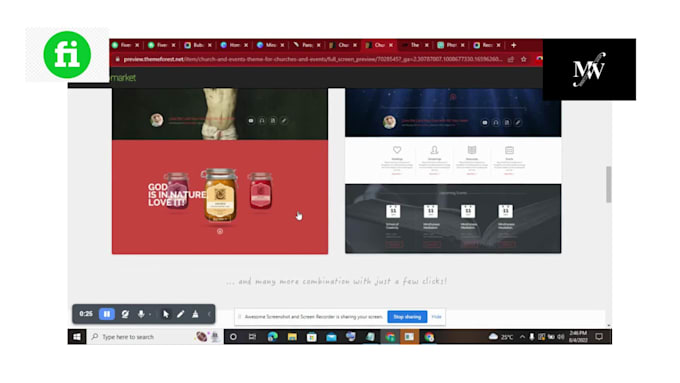680x383 pixels.
Task: Click the padlock site info icon
Action: point(117,59)
